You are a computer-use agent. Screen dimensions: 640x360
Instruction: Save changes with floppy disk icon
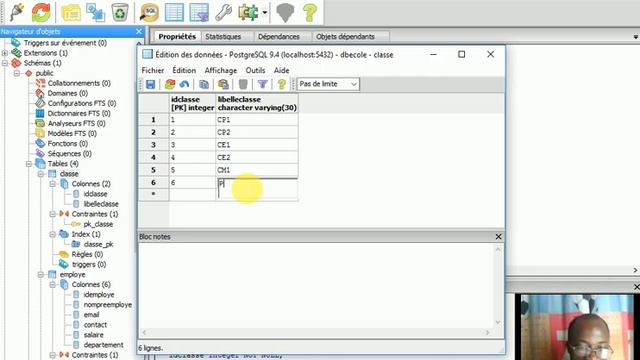(x=151, y=84)
